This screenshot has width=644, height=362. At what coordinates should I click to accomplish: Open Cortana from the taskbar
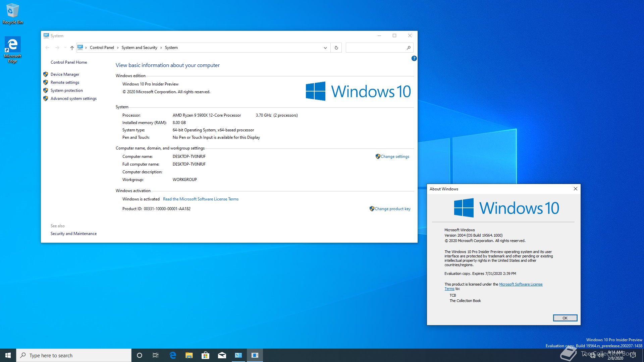click(x=140, y=355)
